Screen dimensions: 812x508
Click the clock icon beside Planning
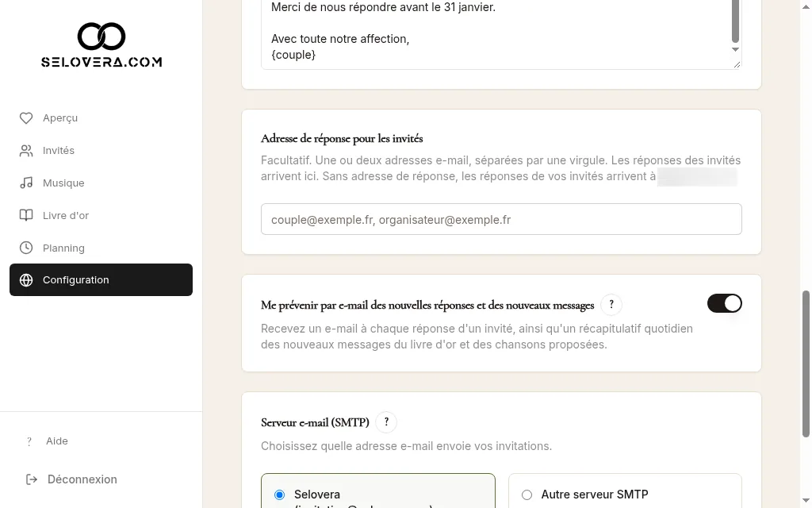point(26,248)
